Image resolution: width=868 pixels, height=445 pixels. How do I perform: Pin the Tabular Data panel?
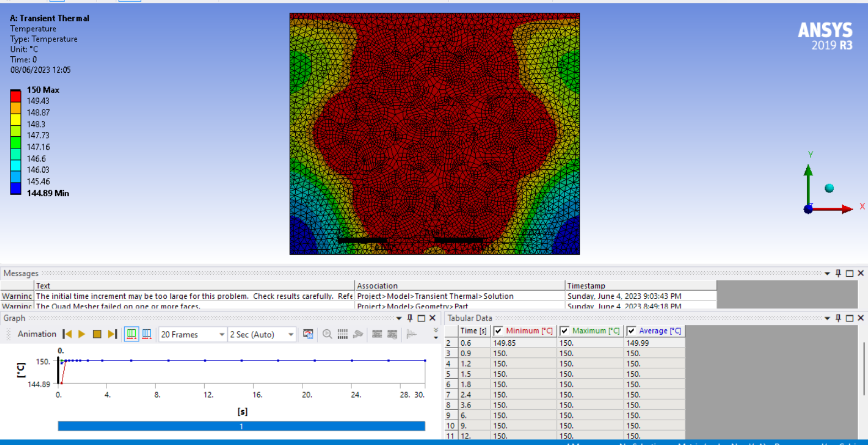tap(838, 318)
